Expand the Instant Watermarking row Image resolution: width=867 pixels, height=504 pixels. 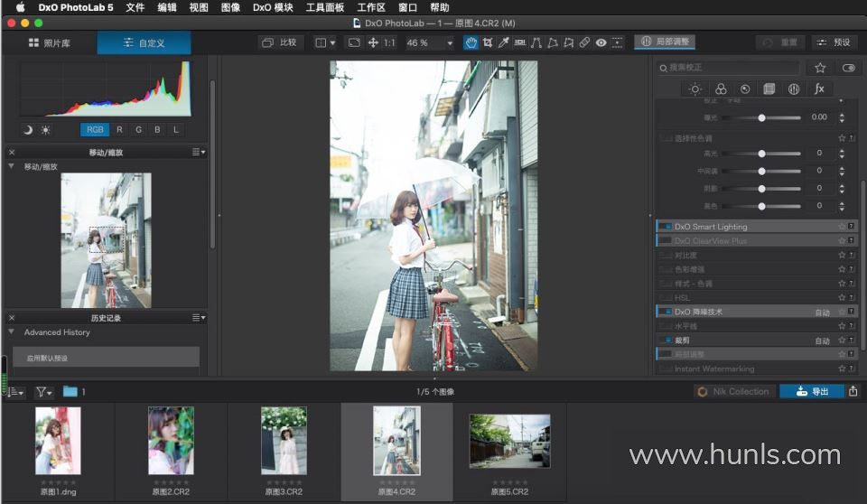(x=757, y=369)
